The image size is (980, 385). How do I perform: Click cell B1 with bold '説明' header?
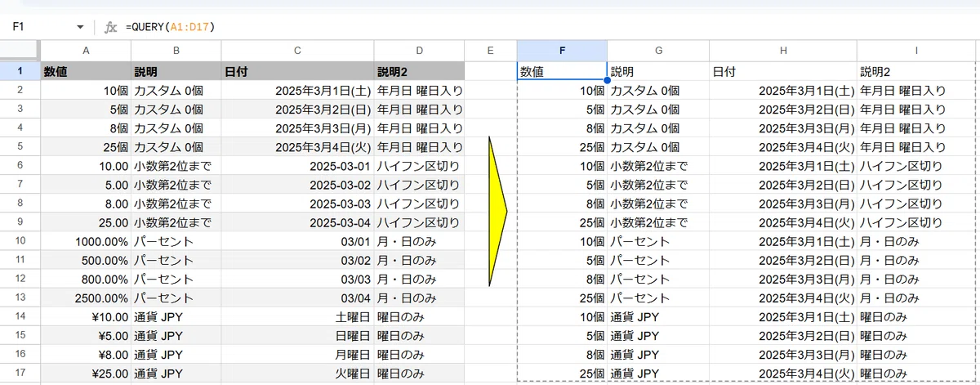[x=176, y=71]
